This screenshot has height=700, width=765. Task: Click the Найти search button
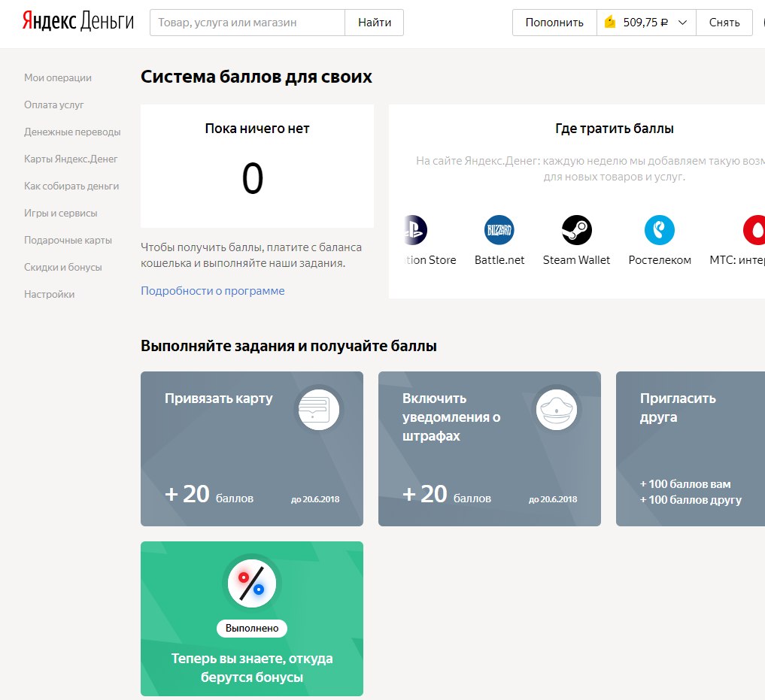point(374,23)
